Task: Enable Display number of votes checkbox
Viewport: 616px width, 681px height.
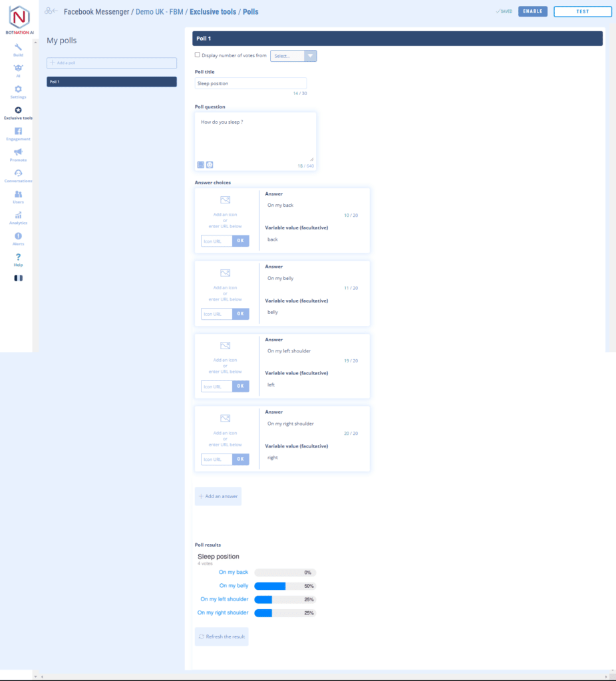Action: pyautogui.click(x=197, y=55)
